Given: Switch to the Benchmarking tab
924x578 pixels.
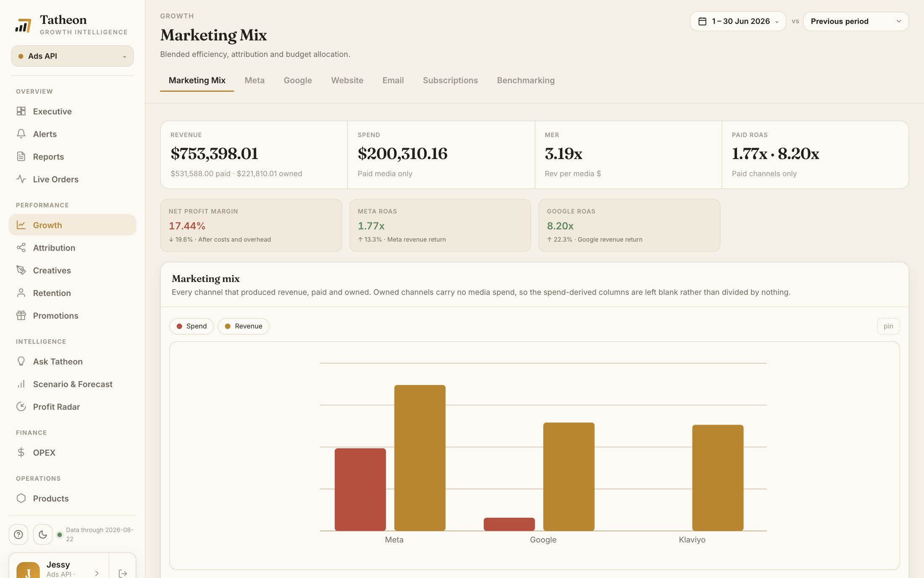Looking at the screenshot, I should tap(525, 80).
